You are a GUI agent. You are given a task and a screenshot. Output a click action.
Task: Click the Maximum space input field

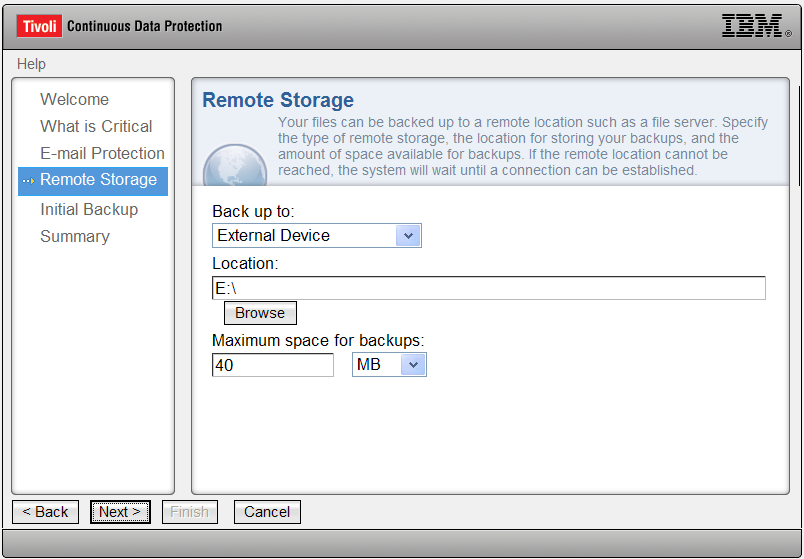click(273, 365)
